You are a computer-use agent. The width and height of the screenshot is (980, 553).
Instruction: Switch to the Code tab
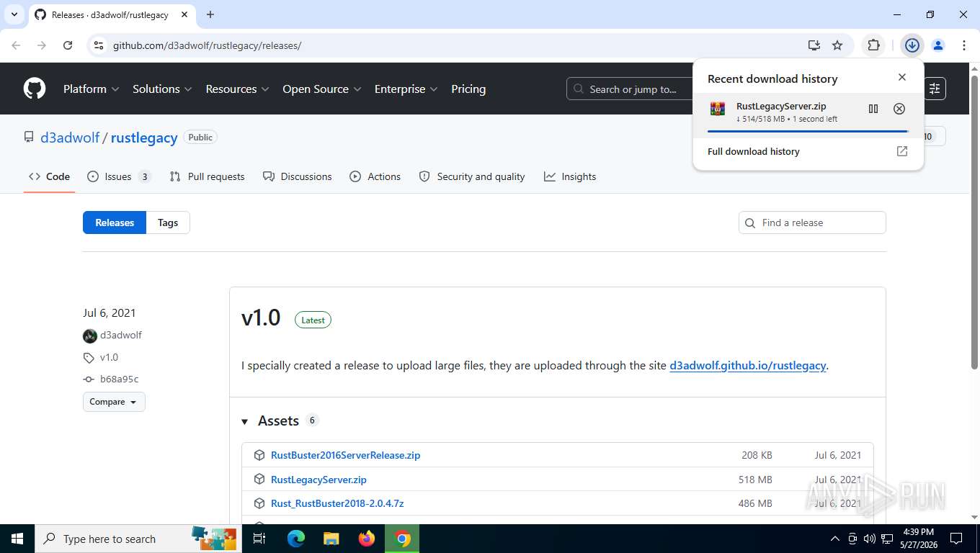click(x=50, y=176)
